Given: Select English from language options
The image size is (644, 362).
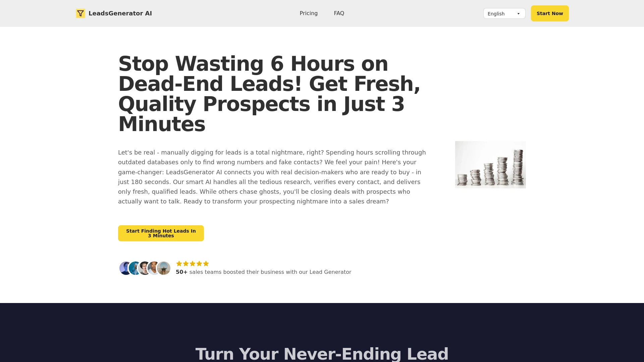Looking at the screenshot, I should point(504,13).
